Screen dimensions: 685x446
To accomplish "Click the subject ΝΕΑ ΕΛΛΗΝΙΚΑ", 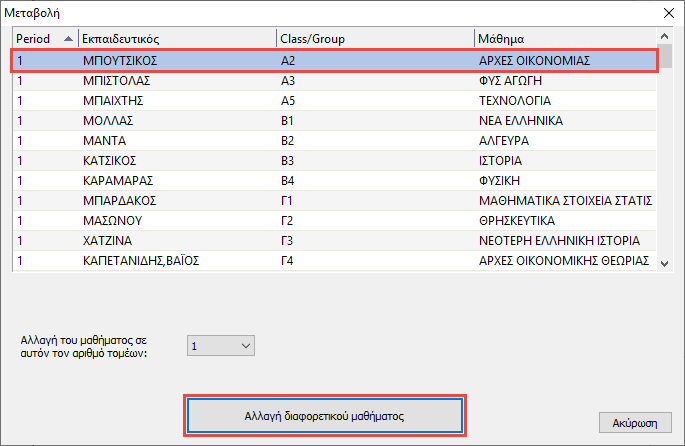I will coord(521,121).
